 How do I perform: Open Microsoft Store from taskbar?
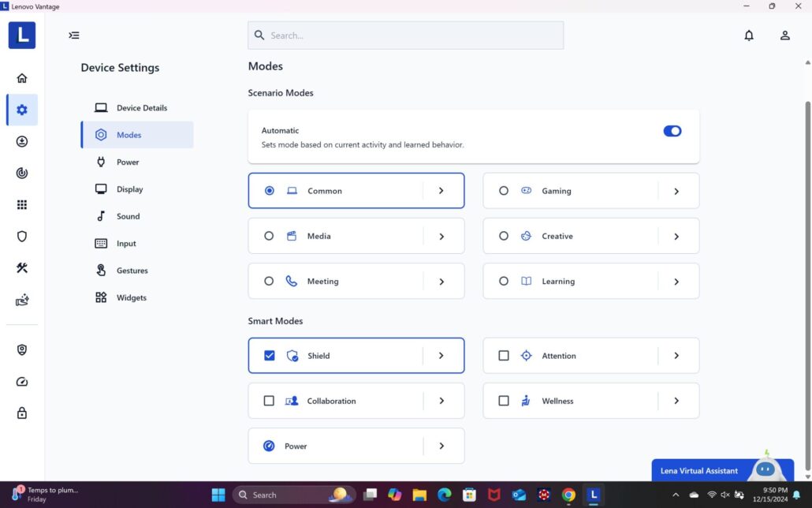pyautogui.click(x=469, y=495)
